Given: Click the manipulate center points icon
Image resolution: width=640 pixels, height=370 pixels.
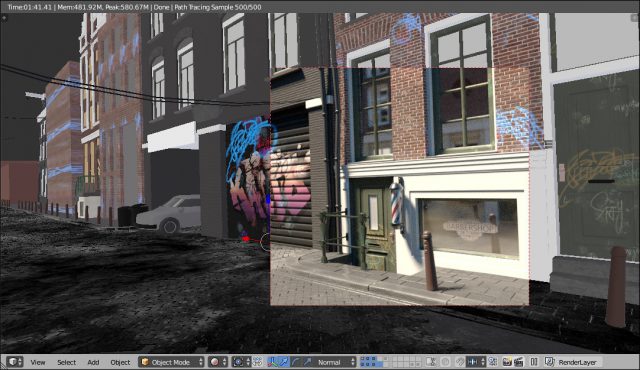Looking at the screenshot, I should coord(258,362).
